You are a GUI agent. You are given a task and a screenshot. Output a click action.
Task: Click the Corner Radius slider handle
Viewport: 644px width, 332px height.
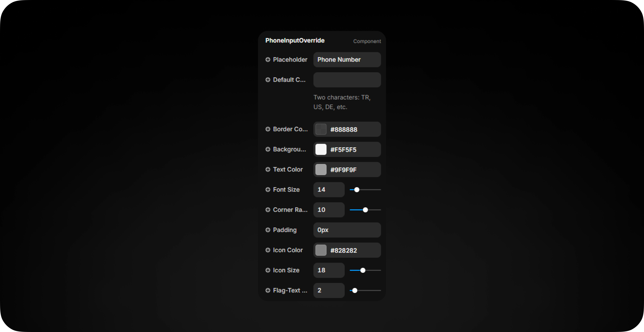365,210
